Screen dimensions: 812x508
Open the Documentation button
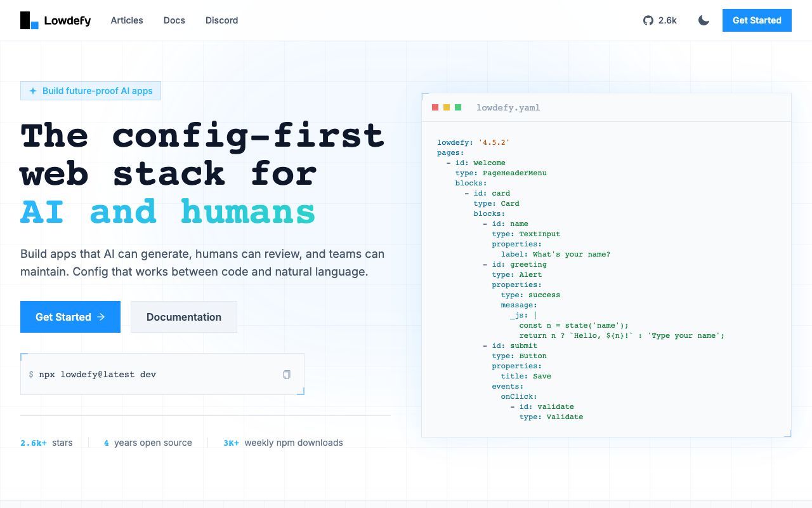point(184,317)
